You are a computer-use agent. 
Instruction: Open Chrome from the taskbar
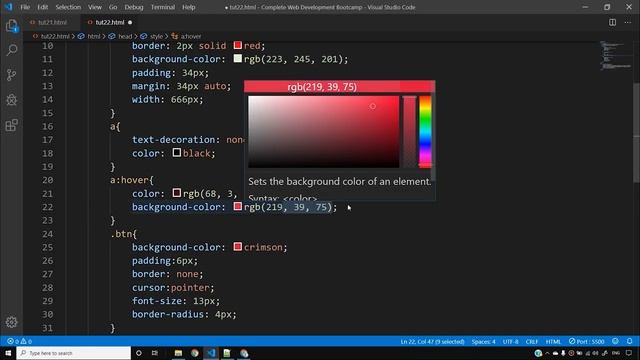[195, 353]
